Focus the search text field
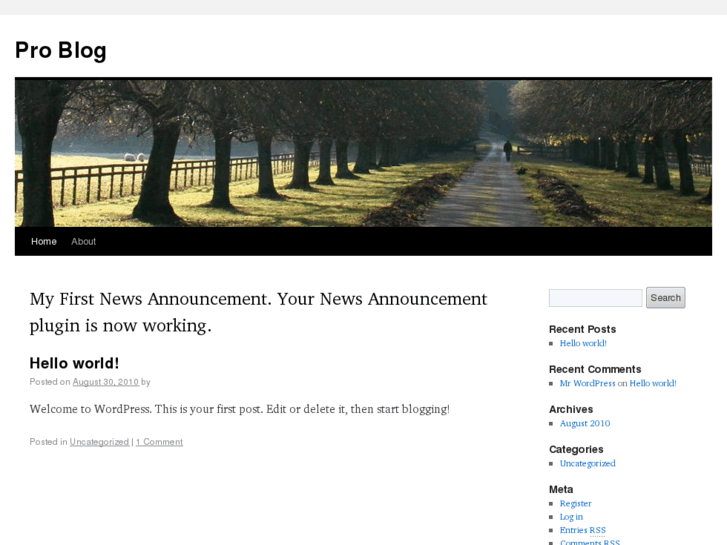Viewport: 727px width, 545px height. tap(595, 298)
